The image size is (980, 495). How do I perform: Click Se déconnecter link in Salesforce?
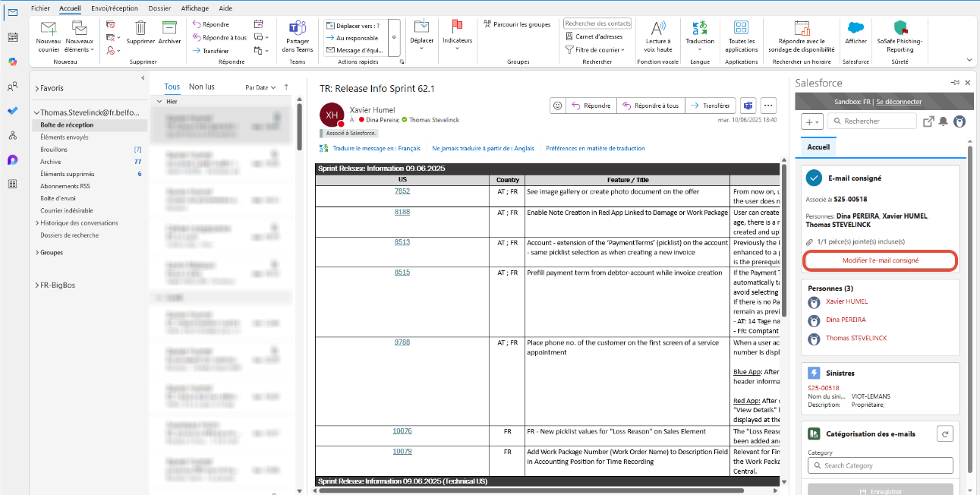click(899, 102)
